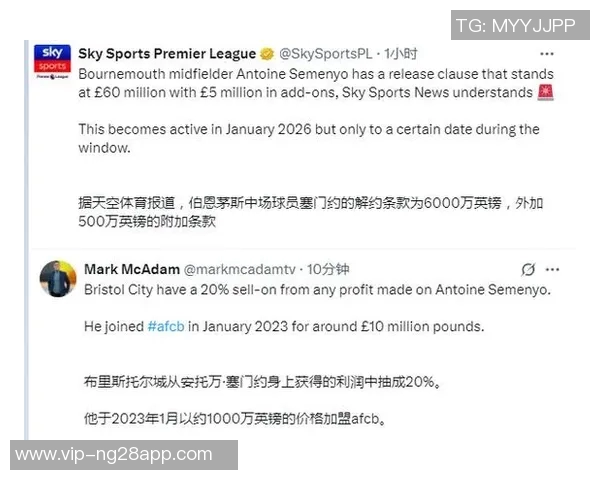Open more options on Sky Sports tweet
The width and height of the screenshot is (600, 480).
[546, 54]
